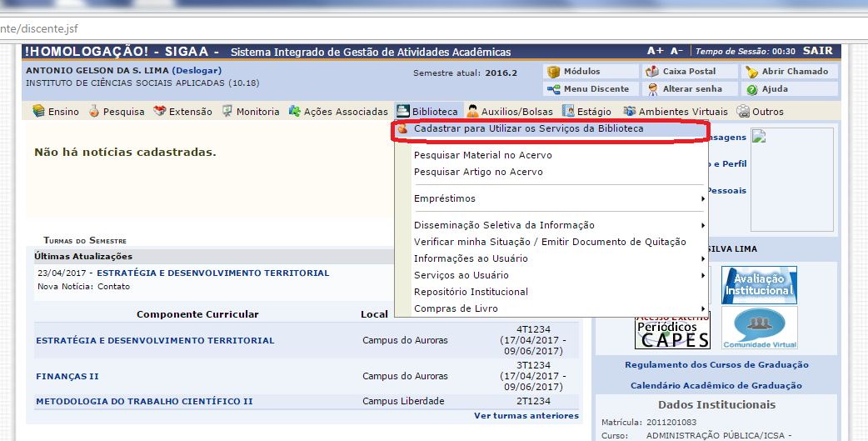Click Ver turmas anteriores link
868x441 pixels.
pos(526,415)
